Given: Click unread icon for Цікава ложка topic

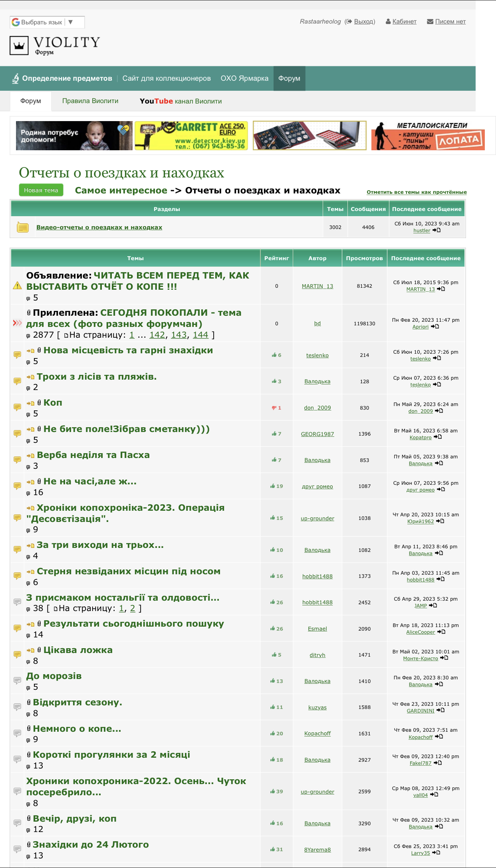Looking at the screenshot, I should [x=17, y=655].
